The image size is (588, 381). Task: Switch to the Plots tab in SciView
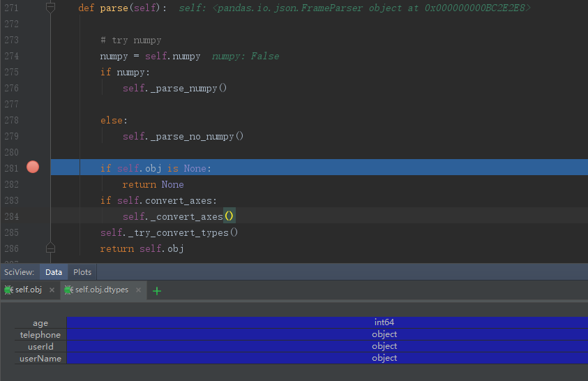pyautogui.click(x=82, y=272)
